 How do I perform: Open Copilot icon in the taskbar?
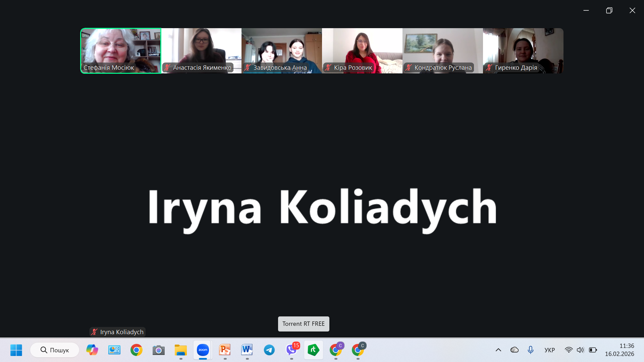click(92, 350)
